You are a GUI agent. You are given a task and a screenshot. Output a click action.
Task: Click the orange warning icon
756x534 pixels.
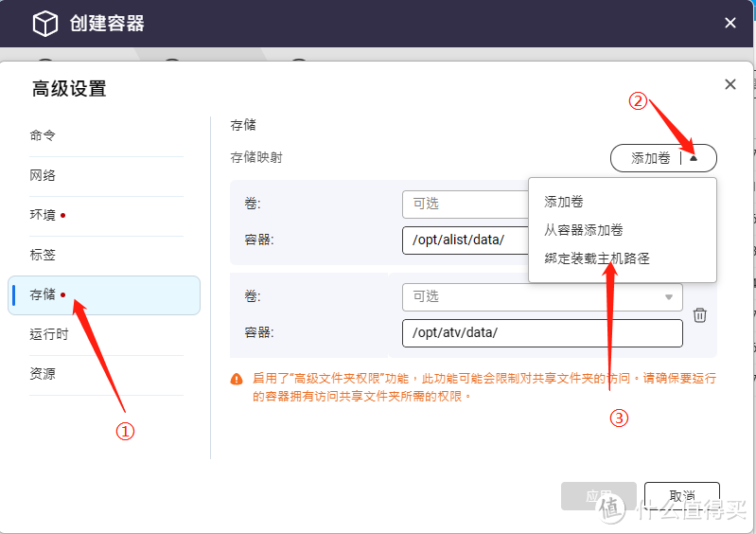[x=237, y=379]
